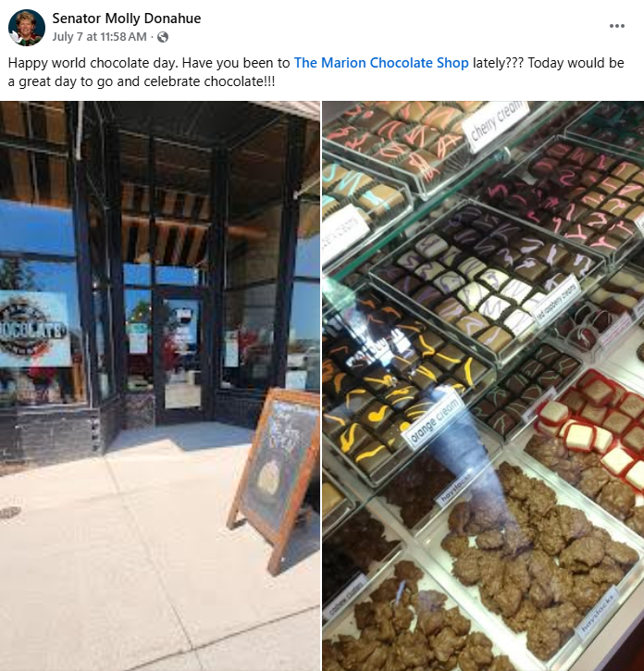644x671 pixels.
Task: Click the Happy world chocolate day text
Action: tap(92, 63)
